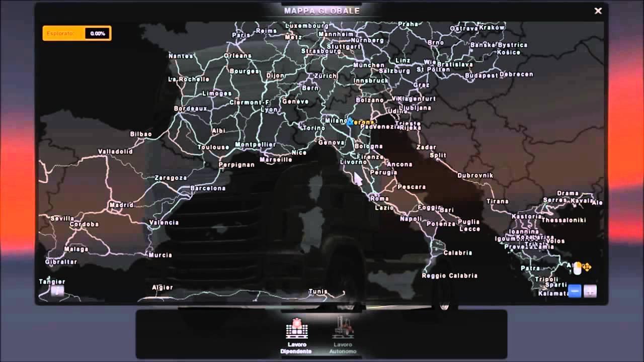This screenshot has height=362, width=644.
Task: Click the blue zoom out minus button
Action: click(x=575, y=291)
